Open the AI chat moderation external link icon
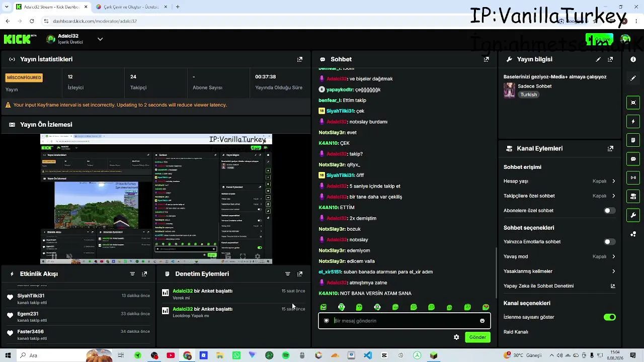Viewport: 644px width, 362px height. 613,286
